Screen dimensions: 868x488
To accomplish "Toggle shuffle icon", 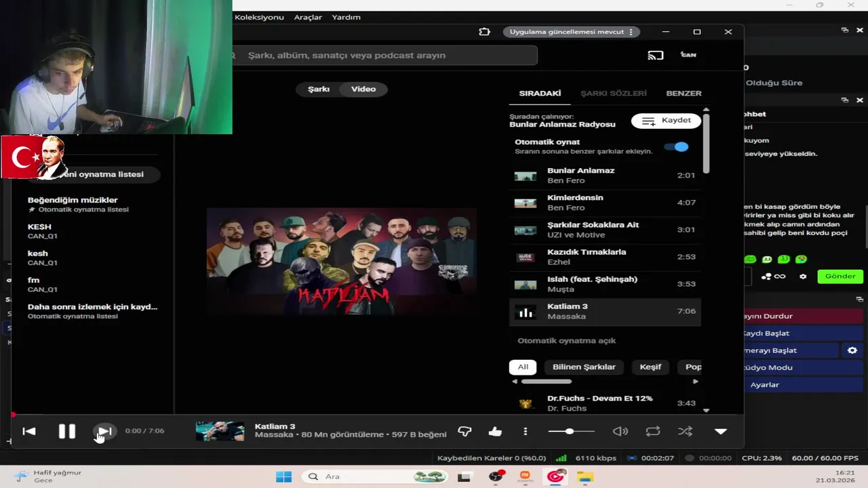I will click(x=685, y=431).
